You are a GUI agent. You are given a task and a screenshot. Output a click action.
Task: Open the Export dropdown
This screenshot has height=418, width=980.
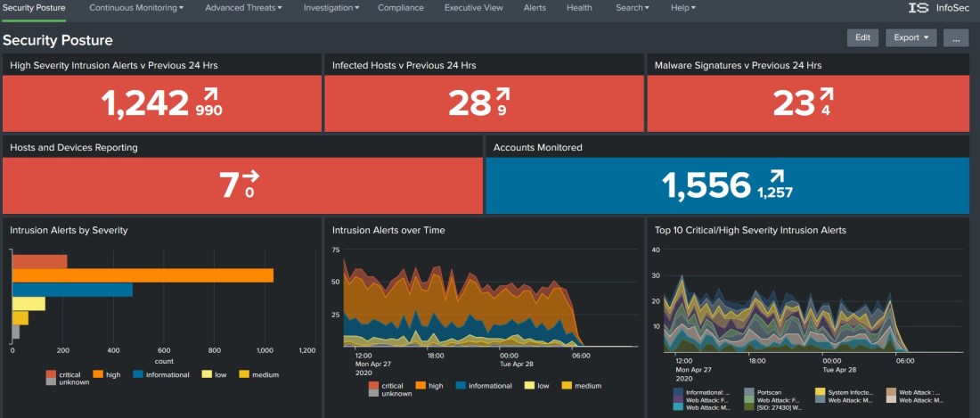pos(911,37)
